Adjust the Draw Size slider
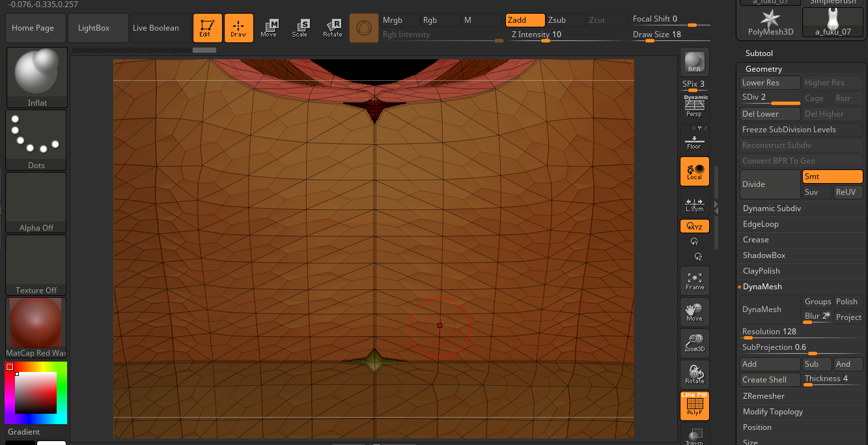This screenshot has width=868, height=445. (672, 35)
